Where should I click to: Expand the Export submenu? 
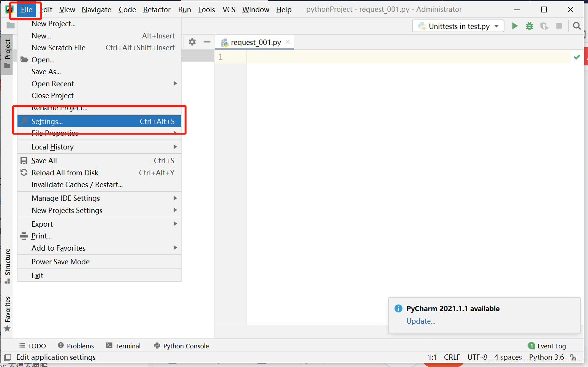click(99, 224)
